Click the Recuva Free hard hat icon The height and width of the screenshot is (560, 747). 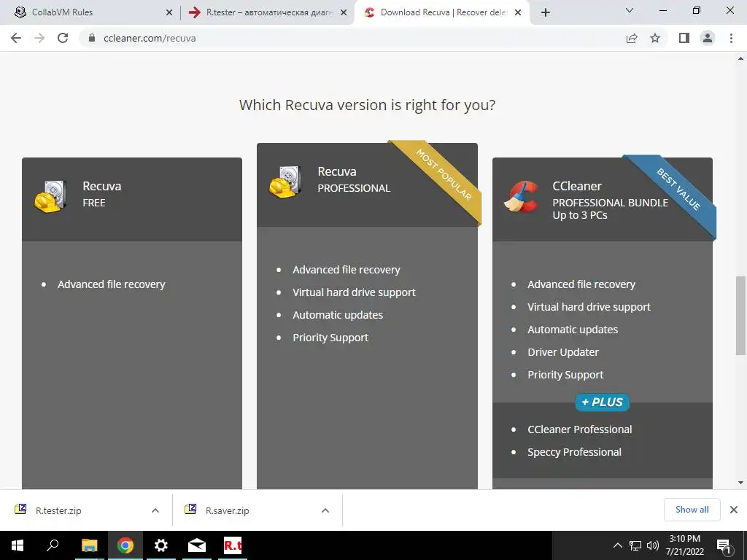pos(50,195)
